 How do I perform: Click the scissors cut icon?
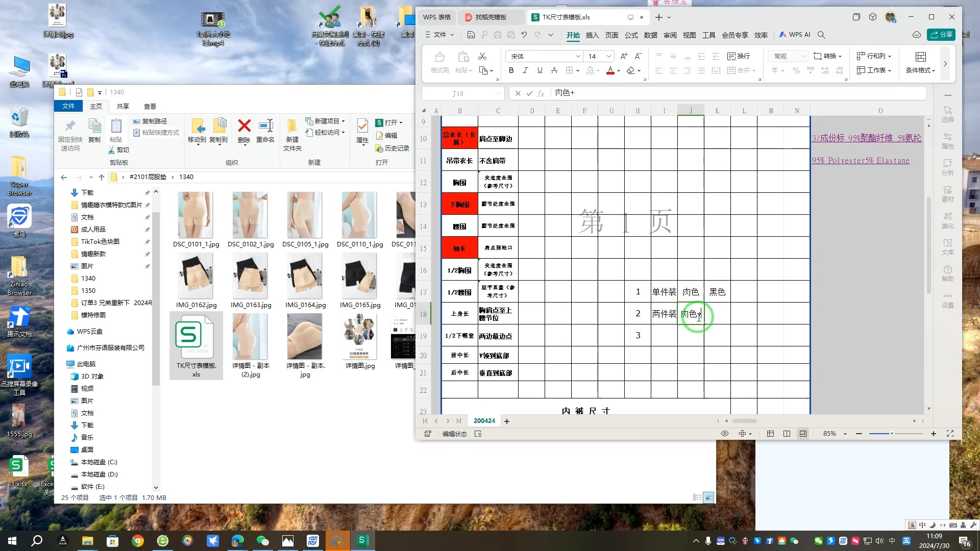(x=482, y=56)
